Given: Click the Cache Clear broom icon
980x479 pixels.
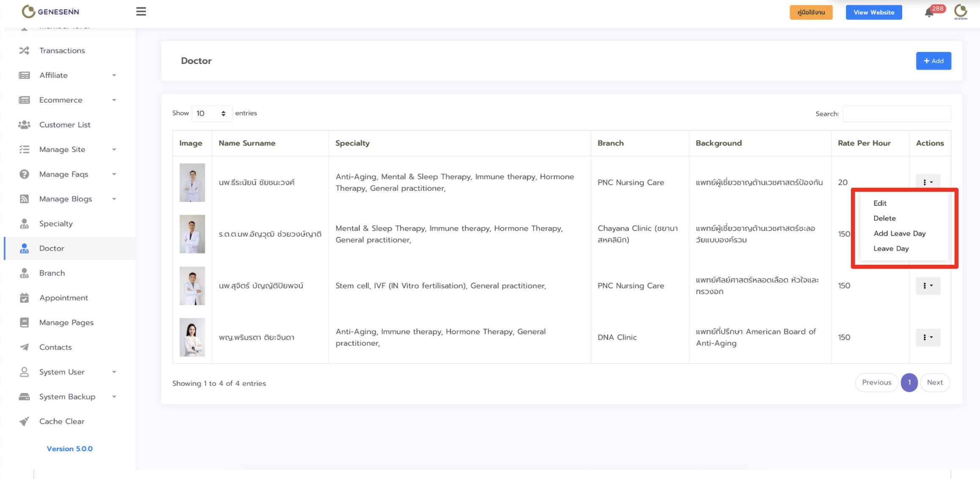Looking at the screenshot, I should 24,421.
